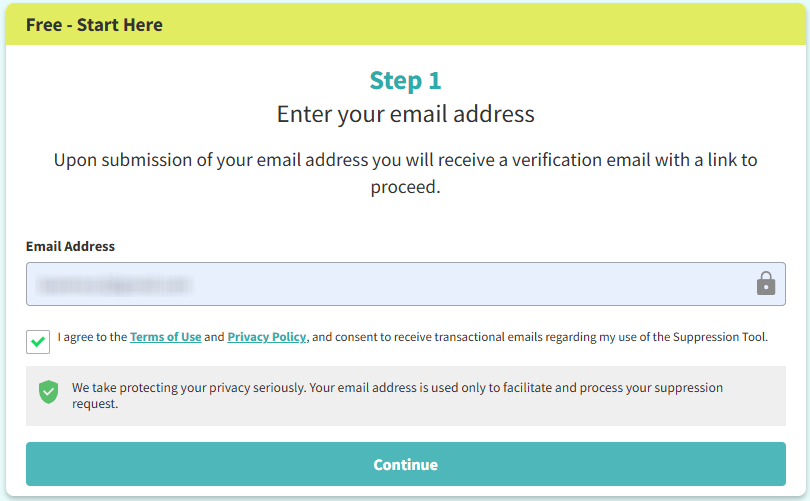810x501 pixels.
Task: Click the "Free - Start Here" header
Action: pyautogui.click(x=94, y=25)
